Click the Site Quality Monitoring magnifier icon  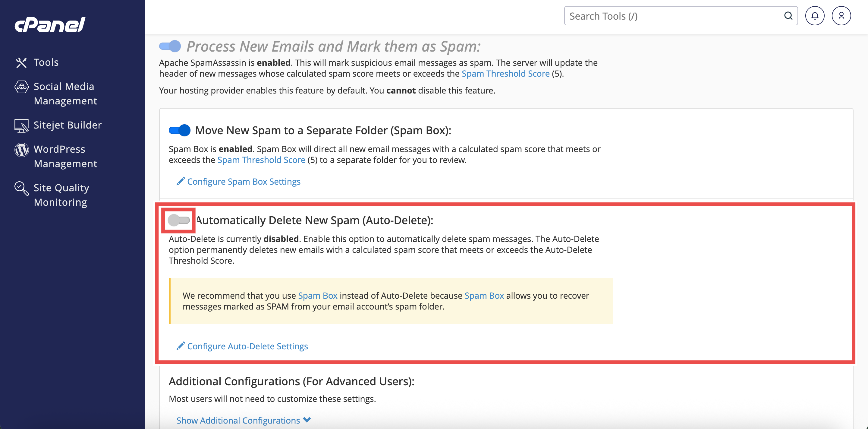[21, 188]
